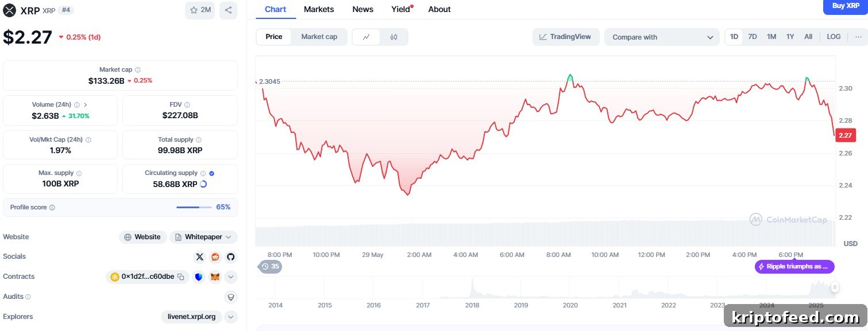Screen dimensions: 868x331
Task: Click the Volume (24h) info icon
Action: click(x=77, y=105)
